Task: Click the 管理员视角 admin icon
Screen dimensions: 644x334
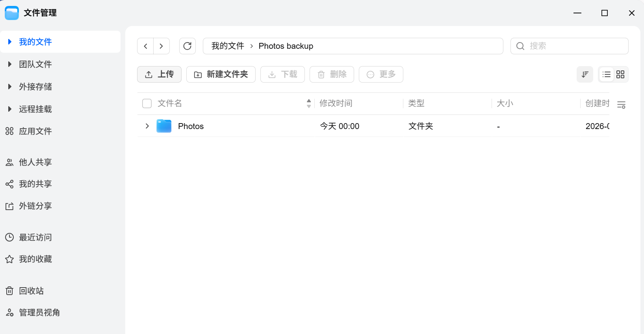Action: (9, 312)
